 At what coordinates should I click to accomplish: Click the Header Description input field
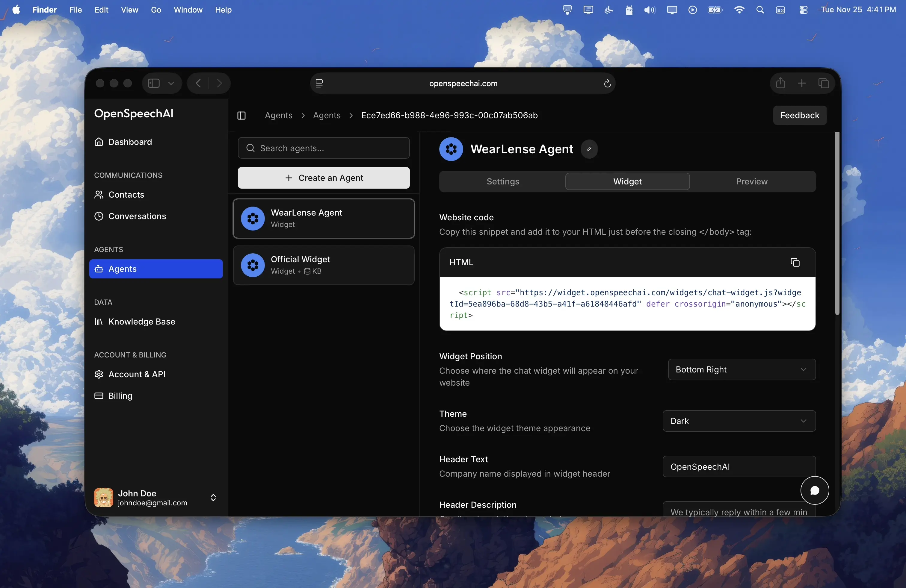tap(739, 509)
